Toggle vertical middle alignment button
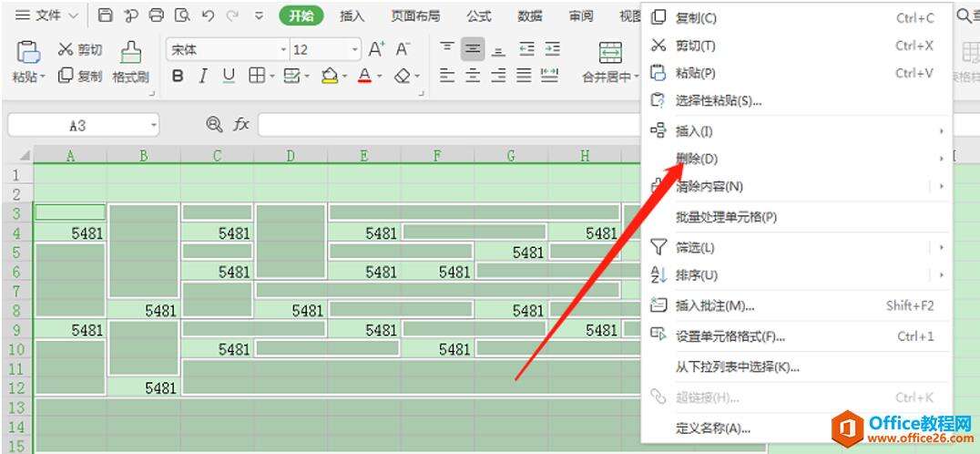The height and width of the screenshot is (454, 980). [x=473, y=49]
